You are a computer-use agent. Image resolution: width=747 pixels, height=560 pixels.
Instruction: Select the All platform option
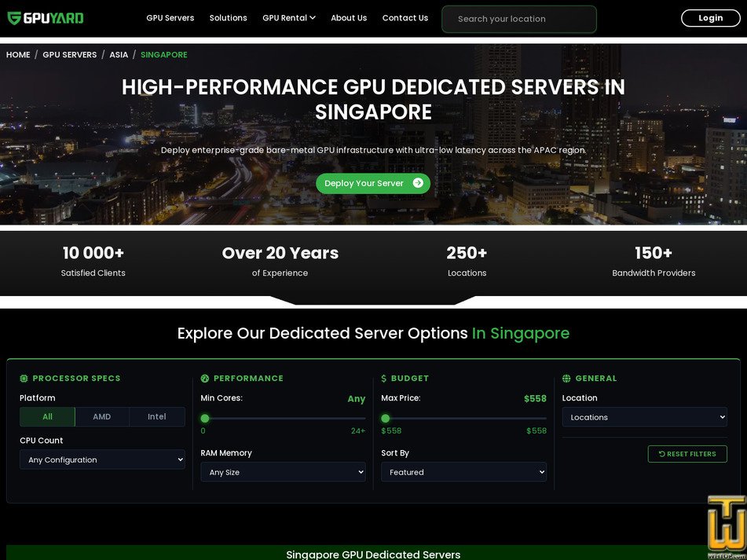tap(47, 417)
